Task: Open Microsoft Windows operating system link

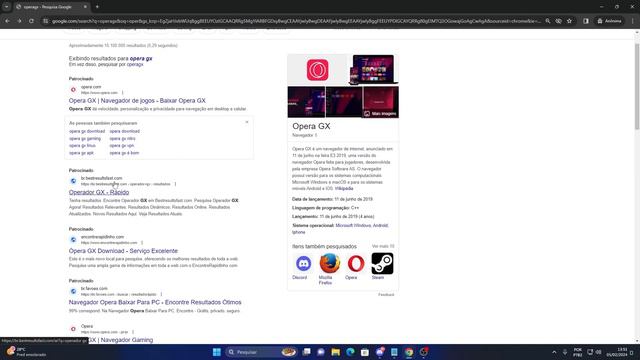Action: pyautogui.click(x=353, y=225)
